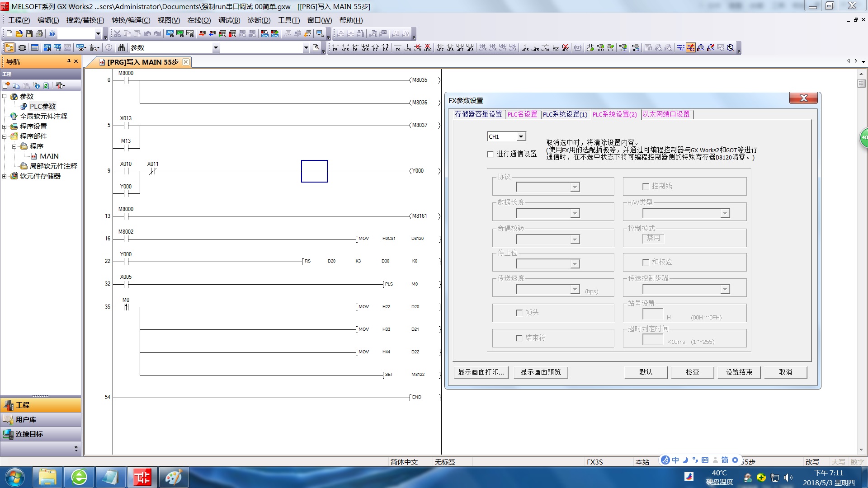Collapse the 程序部件 tree node

tap(5, 136)
